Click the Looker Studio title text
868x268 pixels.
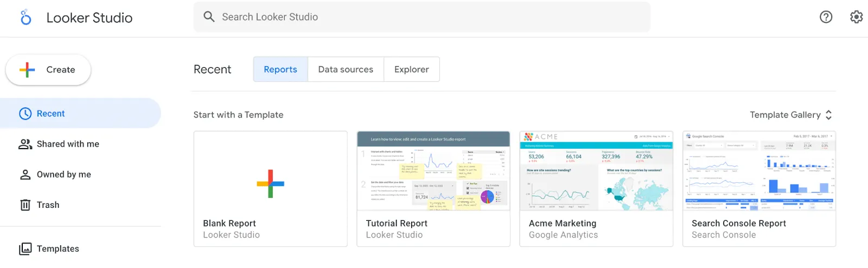tap(90, 18)
